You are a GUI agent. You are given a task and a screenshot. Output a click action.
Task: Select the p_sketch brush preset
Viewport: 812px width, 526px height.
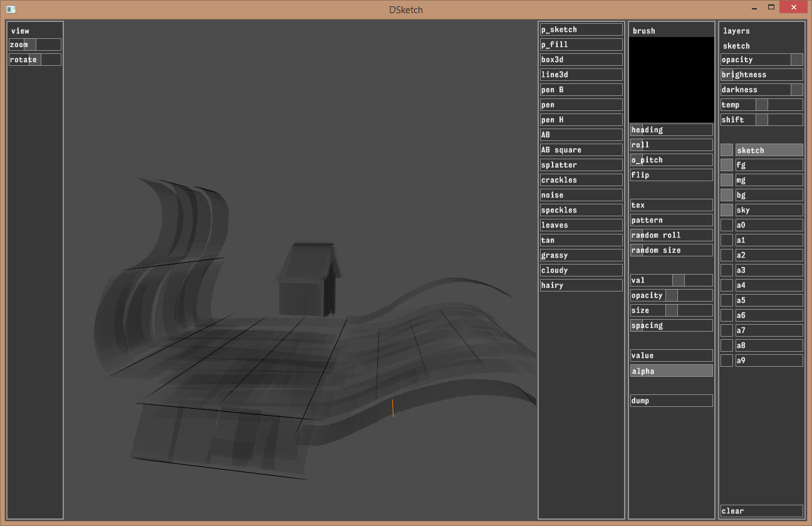point(581,29)
